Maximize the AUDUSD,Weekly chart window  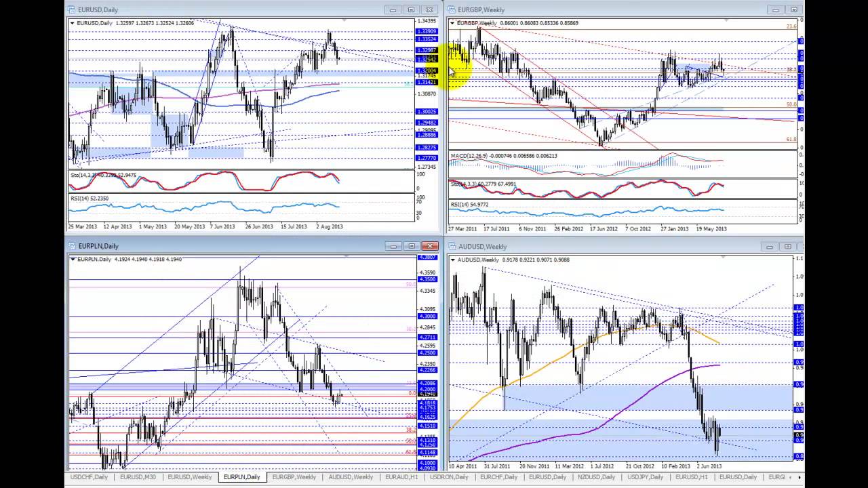788,247
